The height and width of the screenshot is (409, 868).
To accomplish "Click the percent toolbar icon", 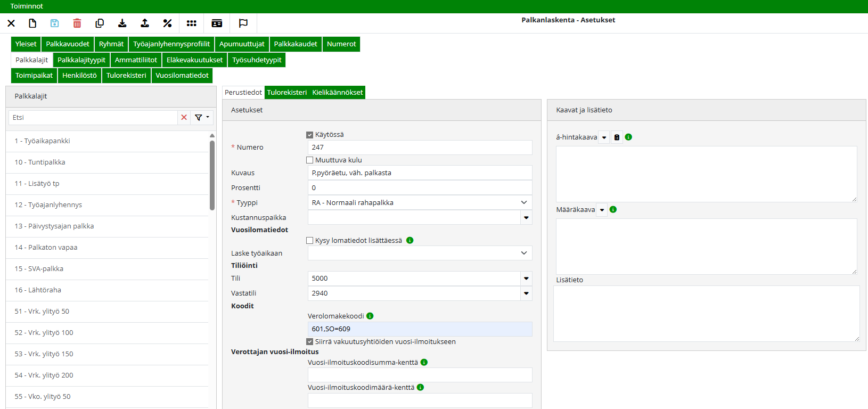I will (x=167, y=23).
